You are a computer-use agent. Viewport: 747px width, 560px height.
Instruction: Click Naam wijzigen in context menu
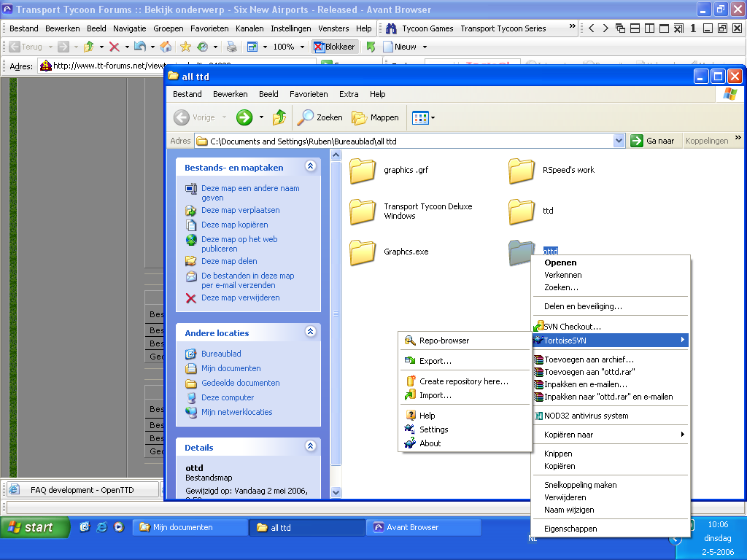click(x=611, y=510)
